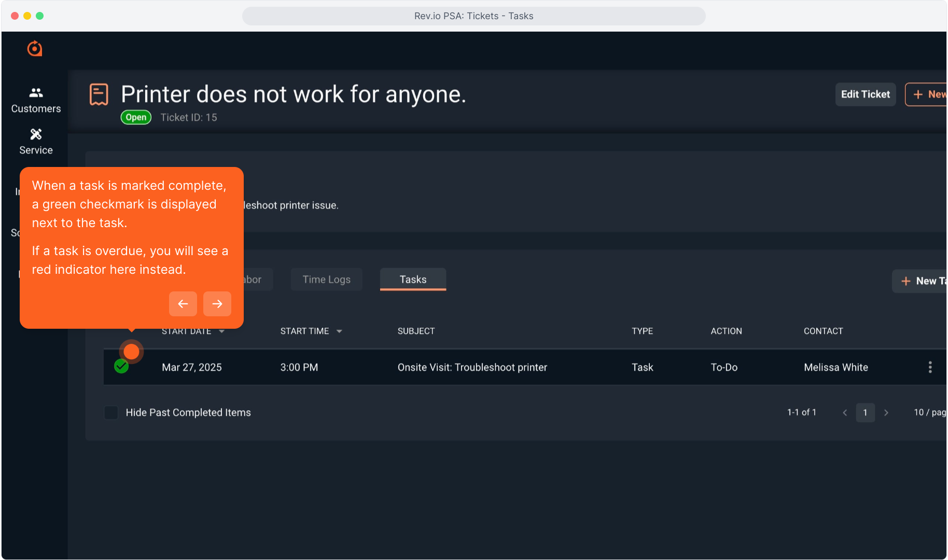Screen dimensions: 948x560
Task: Click the green completed checkmark on task
Action: (121, 367)
